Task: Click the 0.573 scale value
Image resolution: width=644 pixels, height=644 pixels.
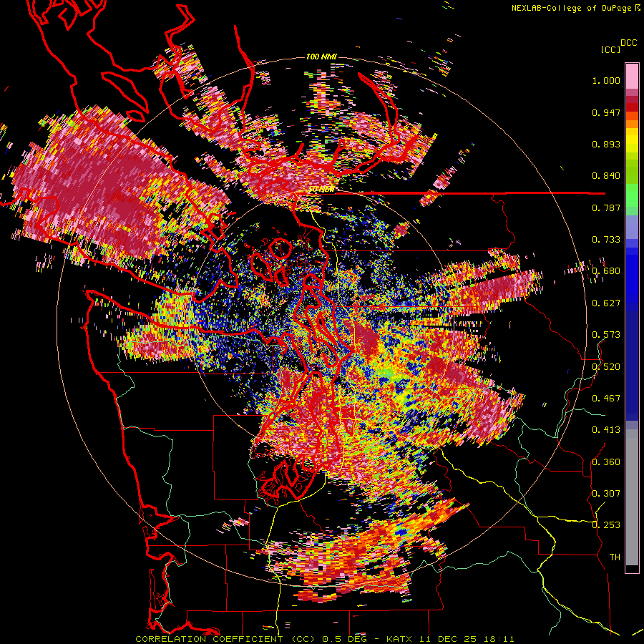Action: 606,335
